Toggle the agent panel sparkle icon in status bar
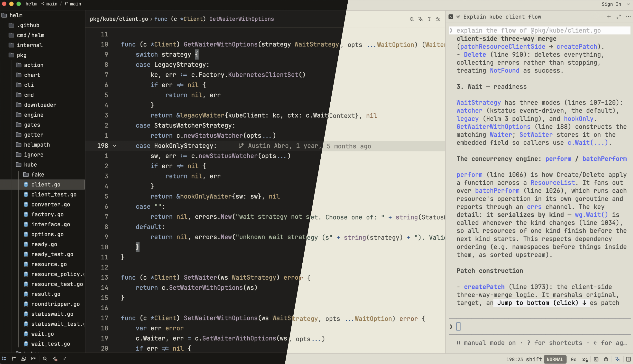This screenshot has height=364, width=633. (617, 359)
